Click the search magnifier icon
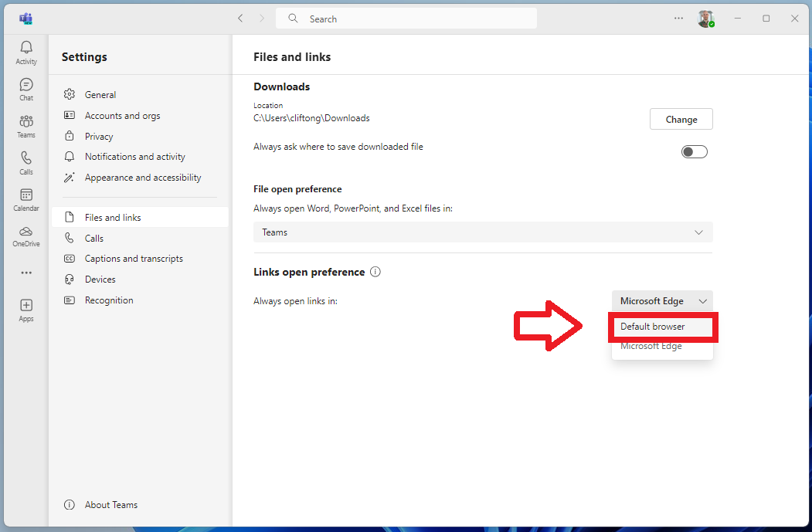The width and height of the screenshot is (812, 532). (293, 19)
